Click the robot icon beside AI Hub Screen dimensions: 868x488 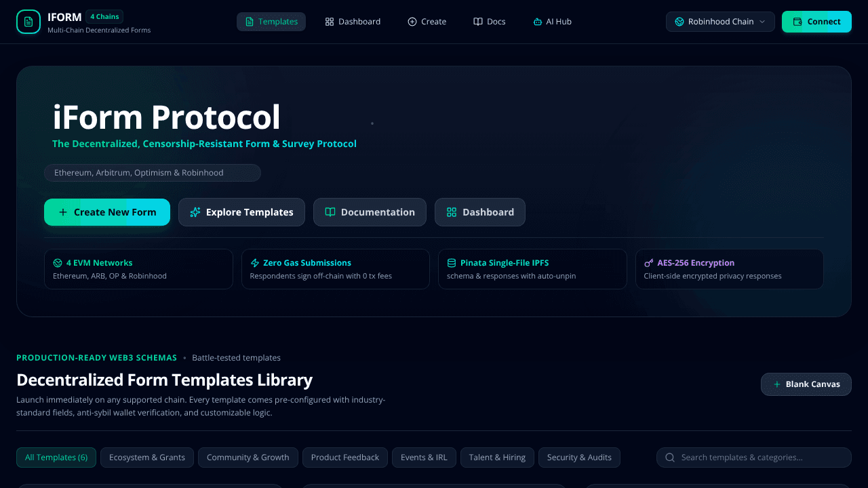[x=537, y=22]
